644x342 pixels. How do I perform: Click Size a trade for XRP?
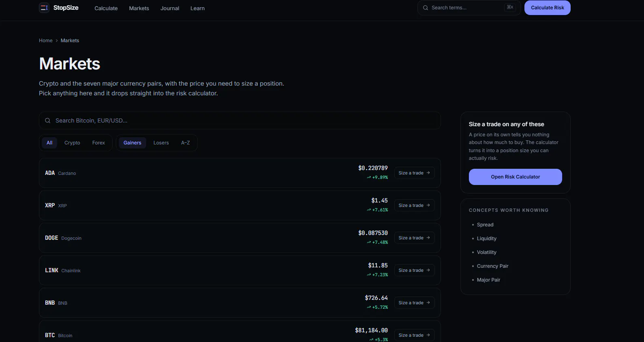pyautogui.click(x=415, y=205)
